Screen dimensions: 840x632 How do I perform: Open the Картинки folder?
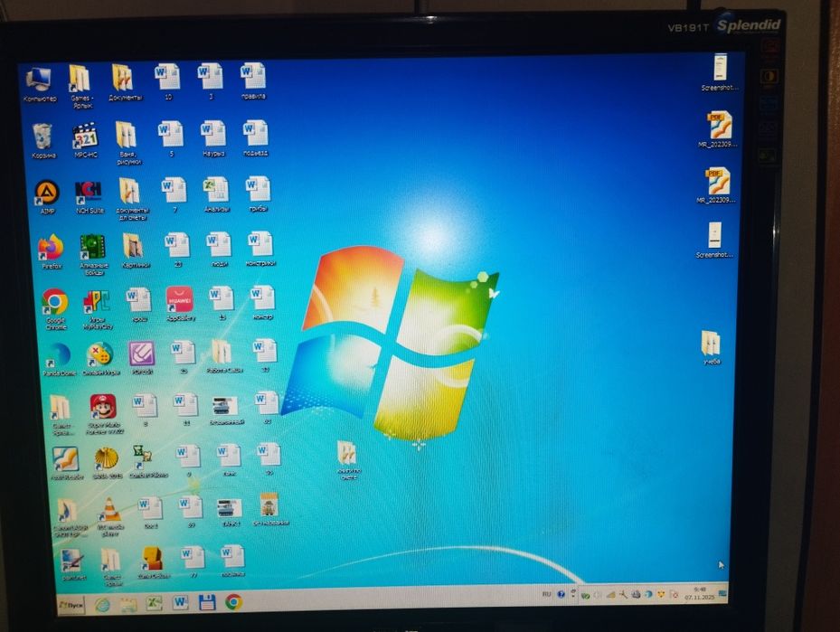pos(134,250)
